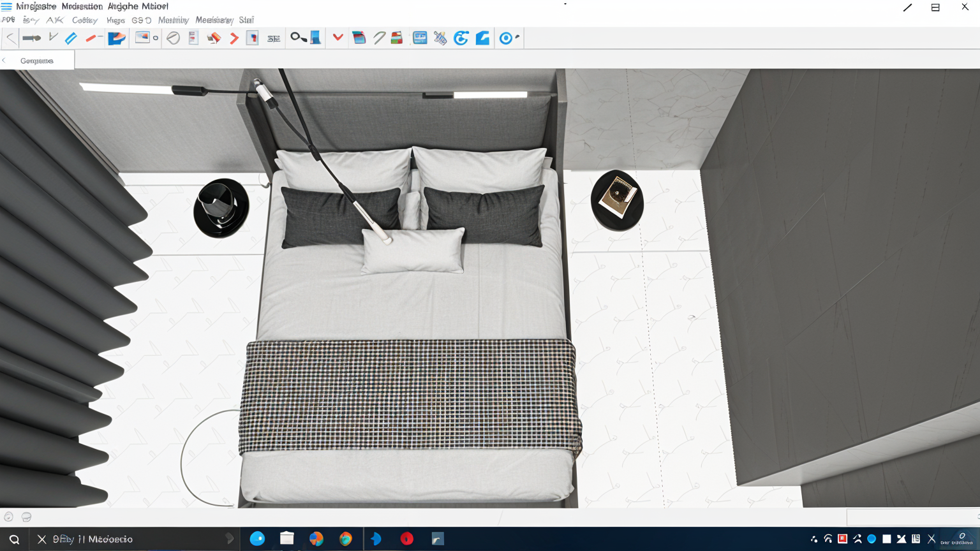Open the Meshtity menu
Image resolution: width=980 pixels, height=551 pixels.
click(173, 20)
